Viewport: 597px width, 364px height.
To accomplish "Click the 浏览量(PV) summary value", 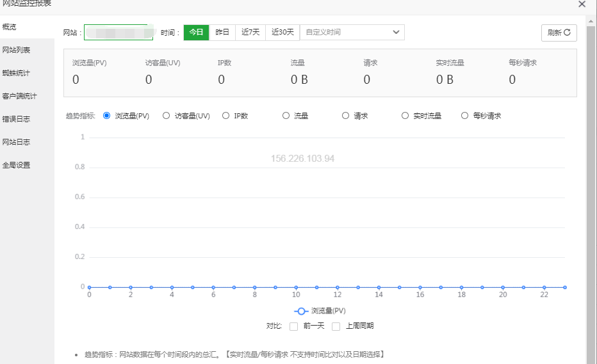I will coord(76,79).
